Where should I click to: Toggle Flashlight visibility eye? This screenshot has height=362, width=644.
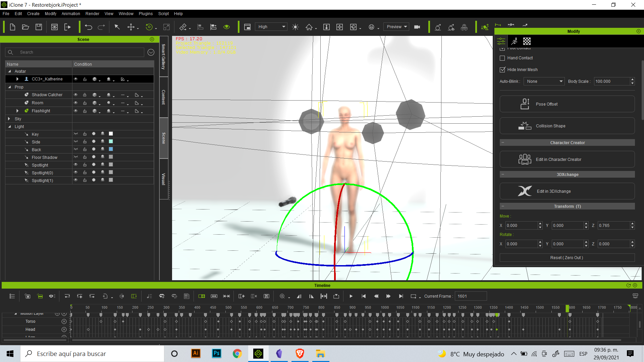76,111
